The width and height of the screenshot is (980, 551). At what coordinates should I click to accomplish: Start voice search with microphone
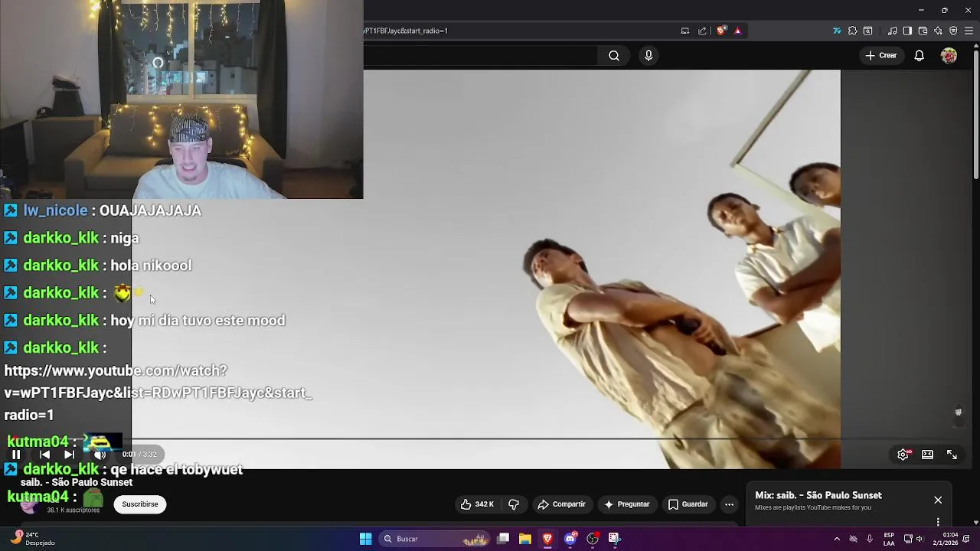[648, 55]
